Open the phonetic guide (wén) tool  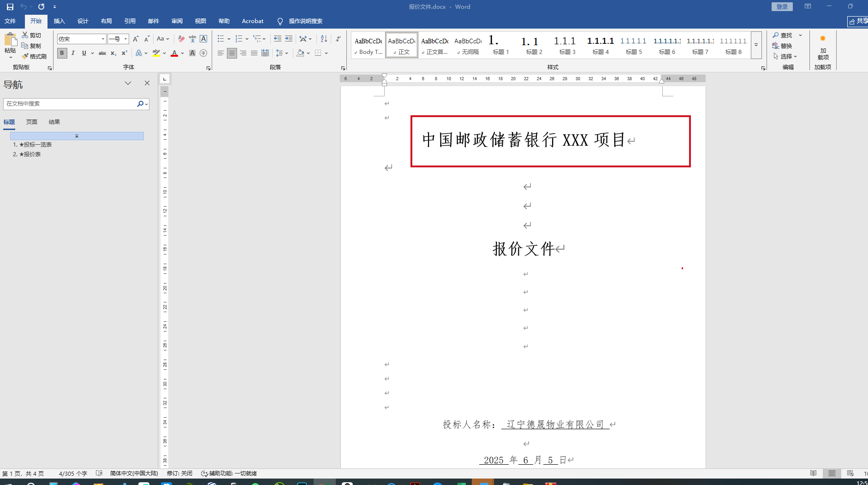point(192,39)
